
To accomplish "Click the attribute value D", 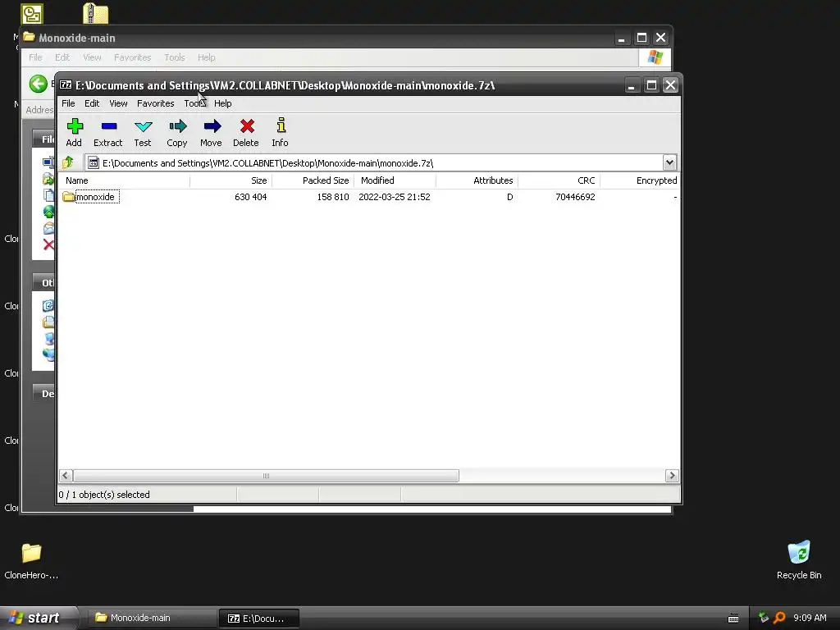I will [x=509, y=197].
